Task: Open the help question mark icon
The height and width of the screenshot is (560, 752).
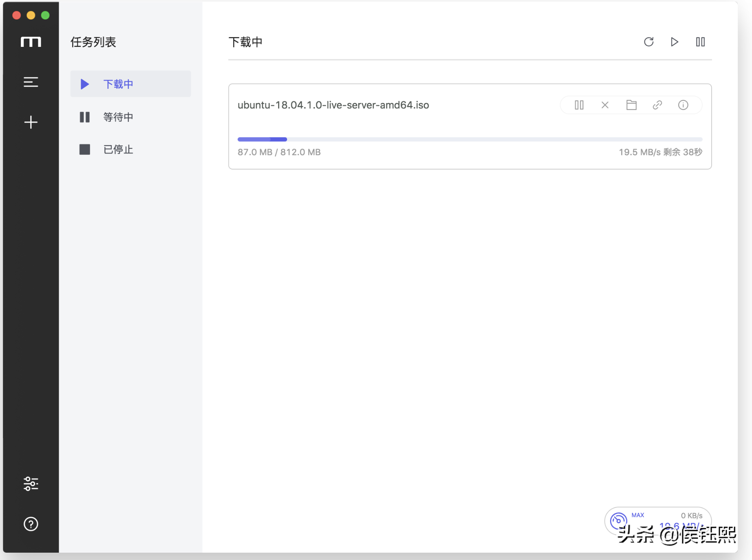Action: click(x=31, y=524)
